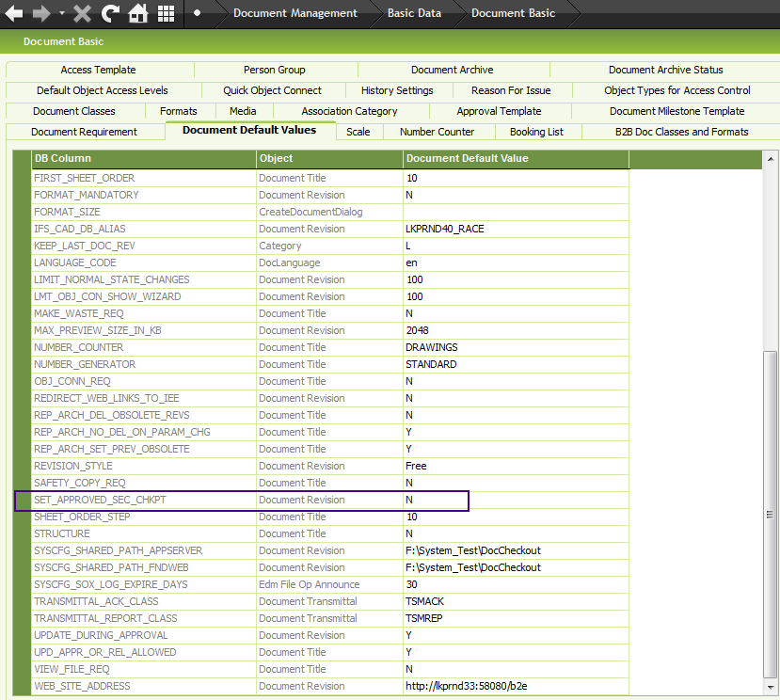This screenshot has width=780, height=700.
Task: Click the TSMACK value cell
Action: click(517, 601)
